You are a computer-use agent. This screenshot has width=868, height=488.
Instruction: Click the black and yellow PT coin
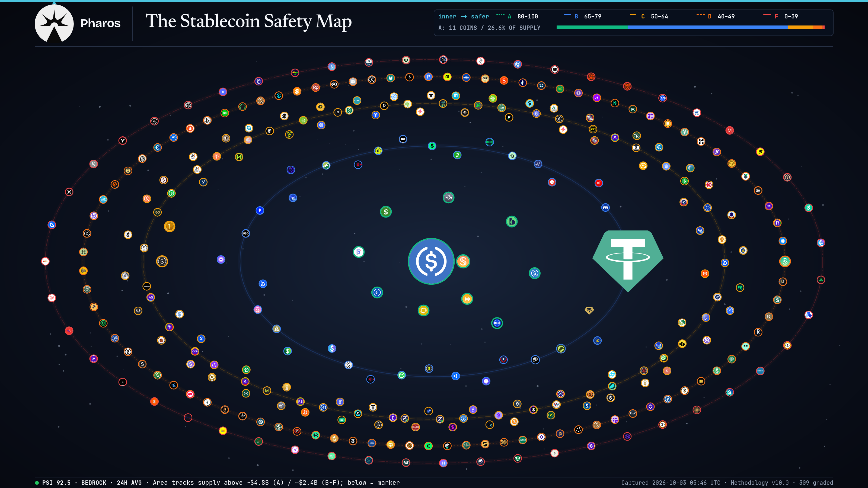[593, 129]
